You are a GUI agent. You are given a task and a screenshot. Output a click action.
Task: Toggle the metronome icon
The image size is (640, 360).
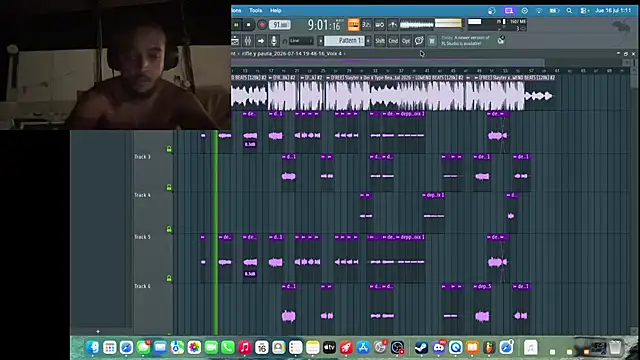tap(393, 25)
